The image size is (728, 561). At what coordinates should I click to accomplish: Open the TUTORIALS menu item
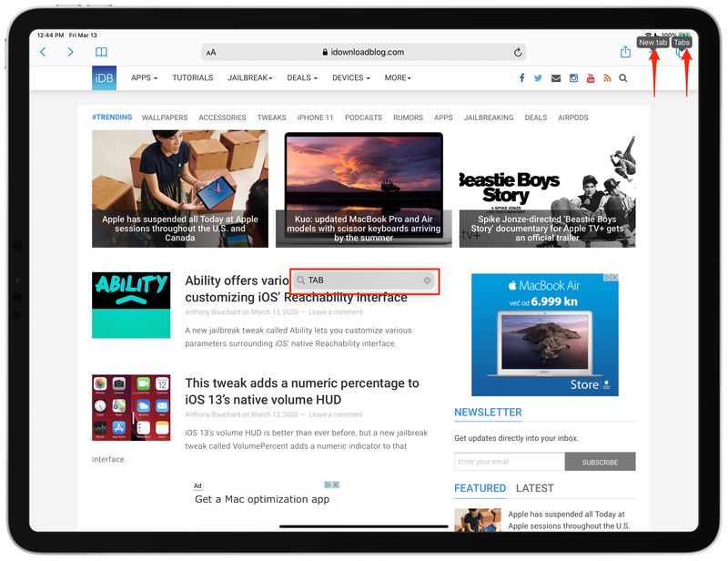[x=193, y=77]
